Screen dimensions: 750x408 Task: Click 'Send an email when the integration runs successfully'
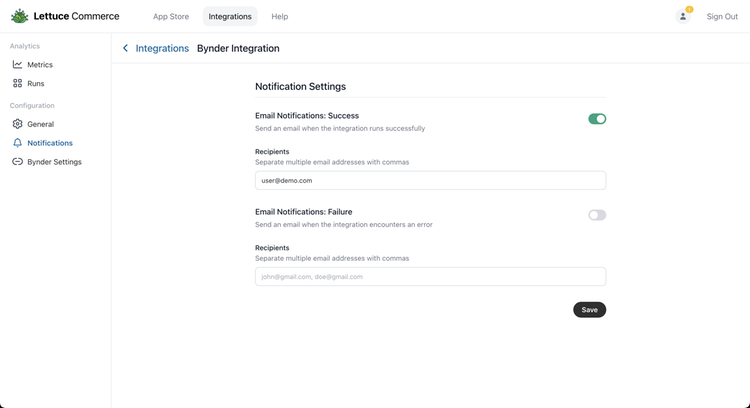tap(340, 128)
